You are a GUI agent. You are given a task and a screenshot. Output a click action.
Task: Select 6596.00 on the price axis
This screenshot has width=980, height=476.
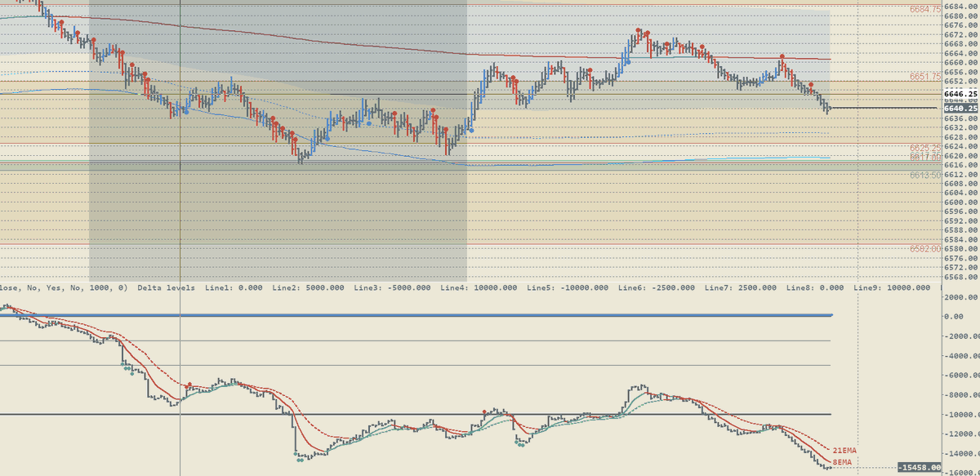click(x=960, y=211)
